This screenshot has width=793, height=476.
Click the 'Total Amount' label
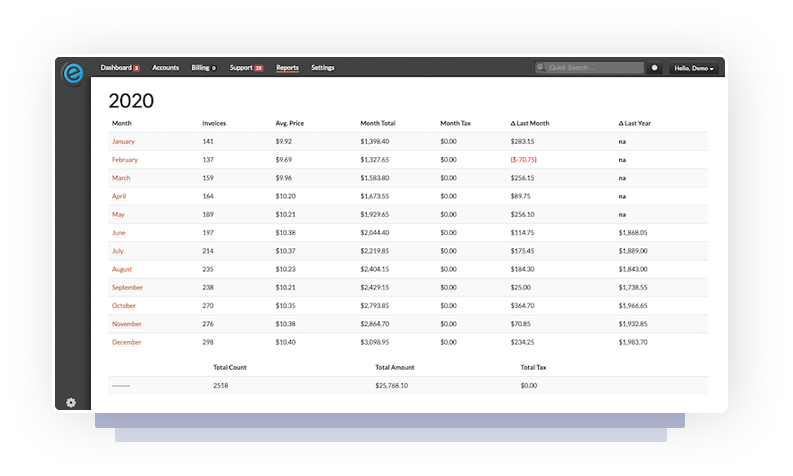[394, 368]
